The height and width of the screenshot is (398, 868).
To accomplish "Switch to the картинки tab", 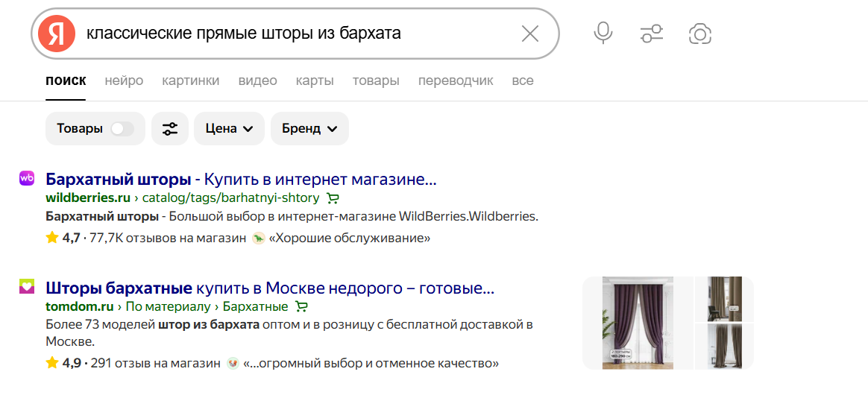I will click(x=191, y=80).
